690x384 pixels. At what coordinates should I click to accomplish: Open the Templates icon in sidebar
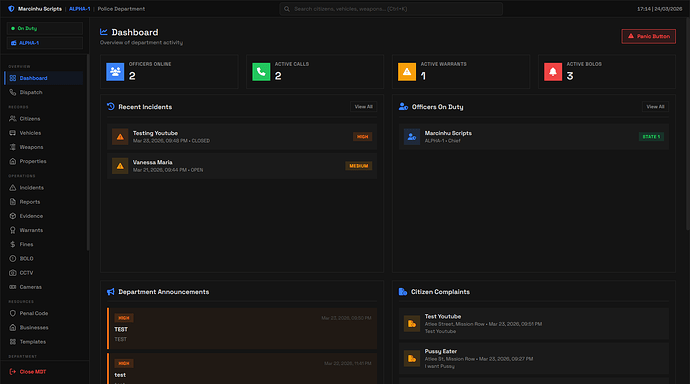point(13,342)
